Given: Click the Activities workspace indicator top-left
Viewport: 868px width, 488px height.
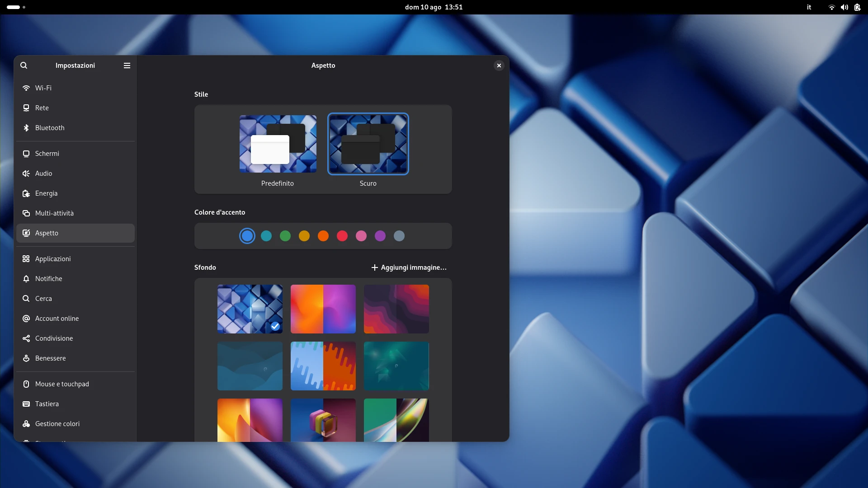Looking at the screenshot, I should pos(16,7).
